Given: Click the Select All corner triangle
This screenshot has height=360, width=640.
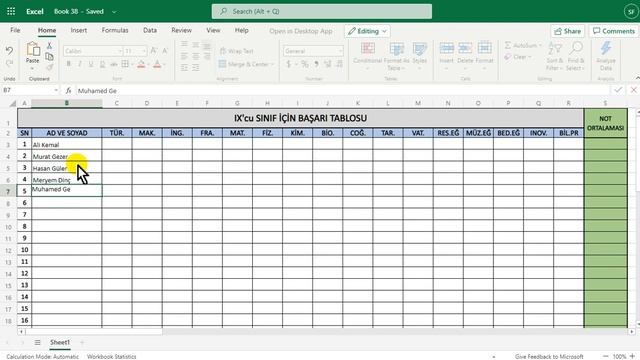Looking at the screenshot, I should coord(13,103).
